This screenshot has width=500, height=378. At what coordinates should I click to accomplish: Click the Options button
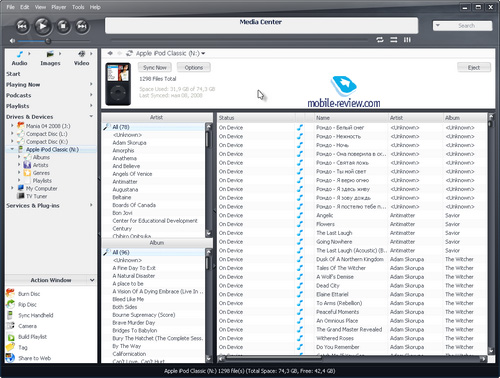pyautogui.click(x=194, y=67)
